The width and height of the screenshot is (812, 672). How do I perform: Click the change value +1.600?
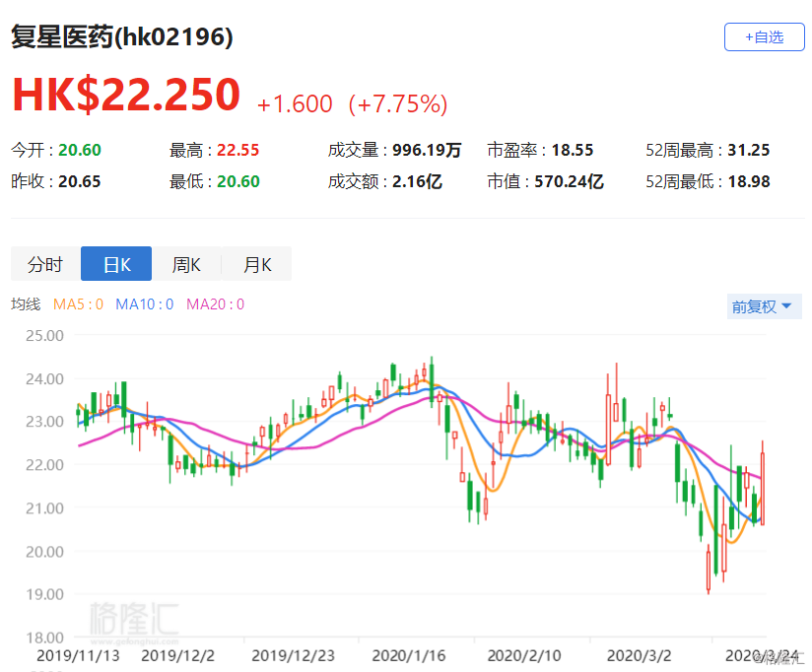tap(295, 104)
